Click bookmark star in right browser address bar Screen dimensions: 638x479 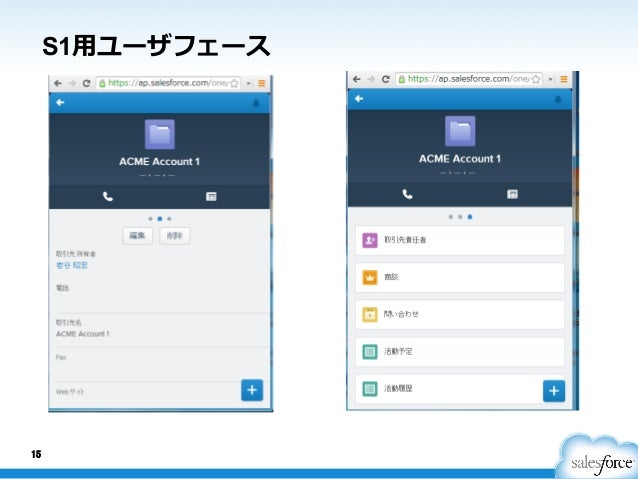[536, 79]
